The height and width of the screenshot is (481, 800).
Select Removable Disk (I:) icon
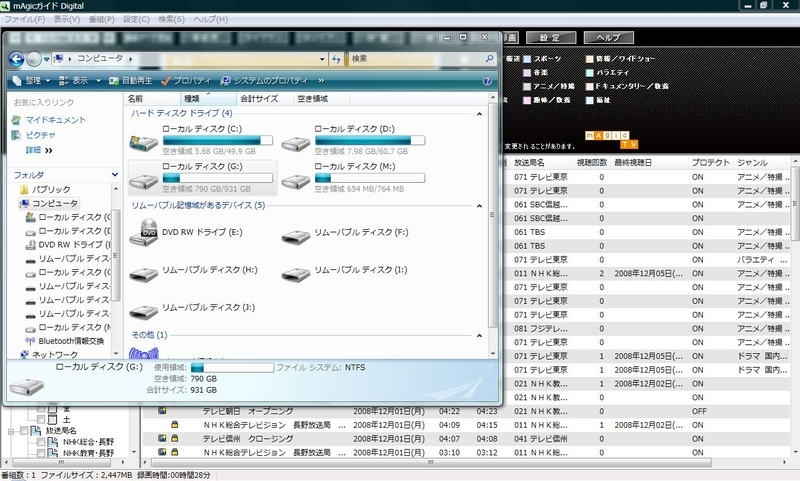point(295,275)
